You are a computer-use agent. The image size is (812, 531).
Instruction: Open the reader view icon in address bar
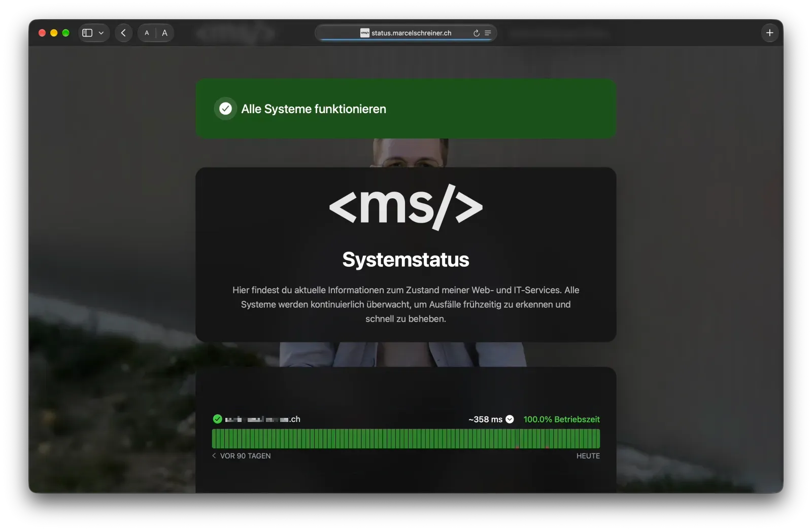pos(488,33)
